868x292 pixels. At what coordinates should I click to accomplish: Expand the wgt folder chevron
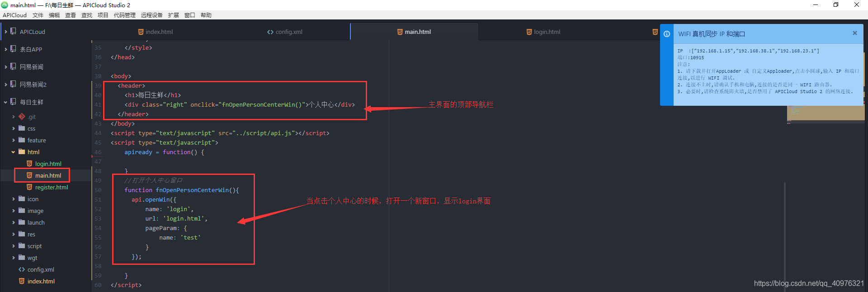(x=13, y=258)
